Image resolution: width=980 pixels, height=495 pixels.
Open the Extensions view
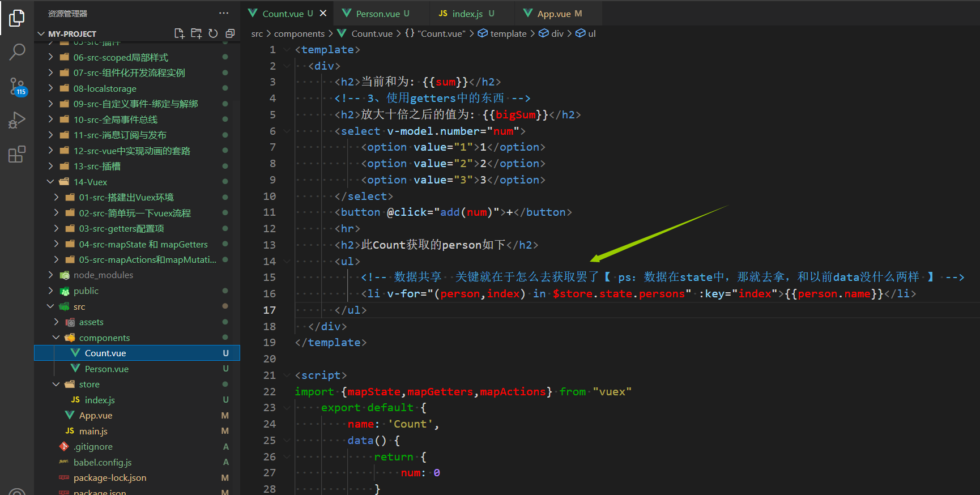coord(17,154)
